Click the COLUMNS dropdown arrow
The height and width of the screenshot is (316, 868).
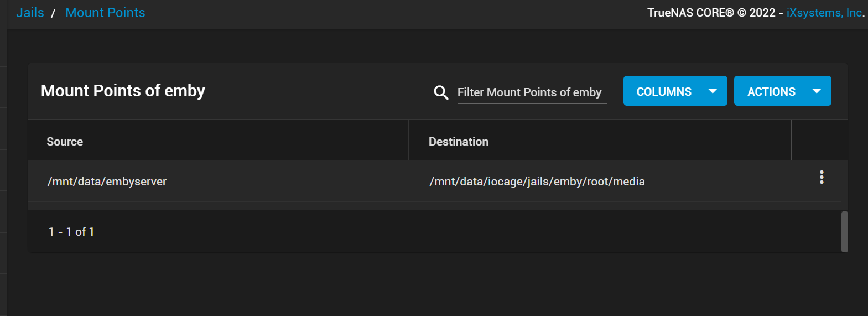(713, 91)
